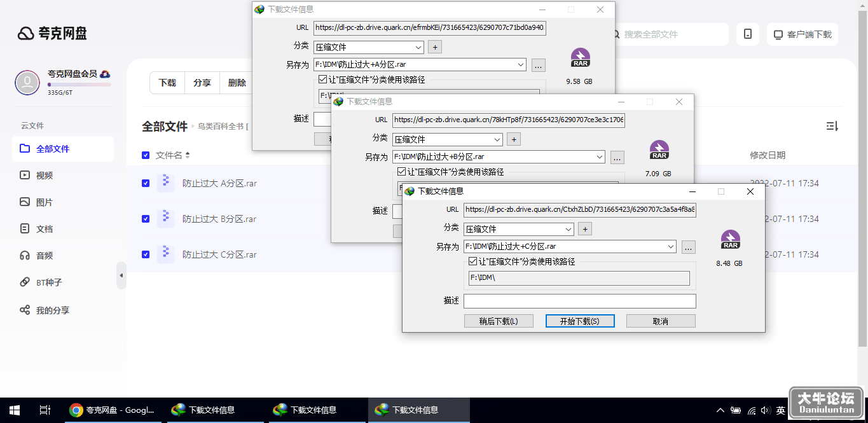The image size is (868, 423).
Task: Open the sort order icon at list right
Action: pos(832,126)
